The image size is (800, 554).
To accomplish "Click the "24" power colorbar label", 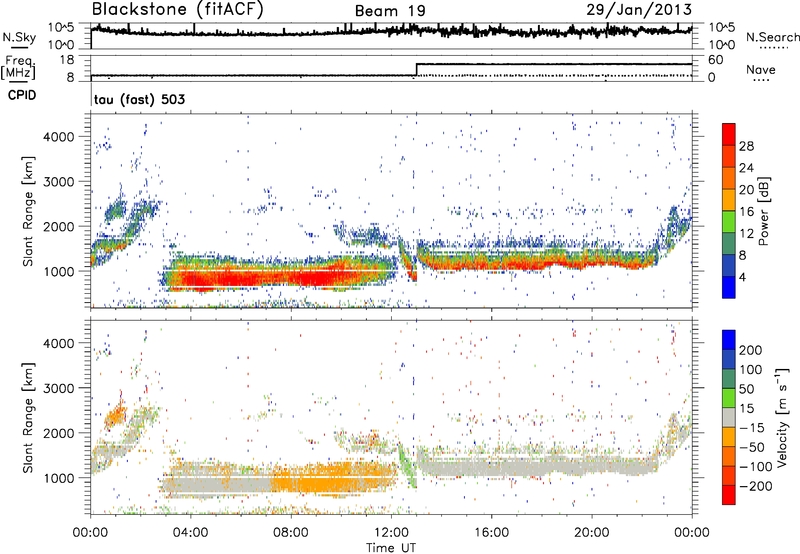I will [746, 168].
